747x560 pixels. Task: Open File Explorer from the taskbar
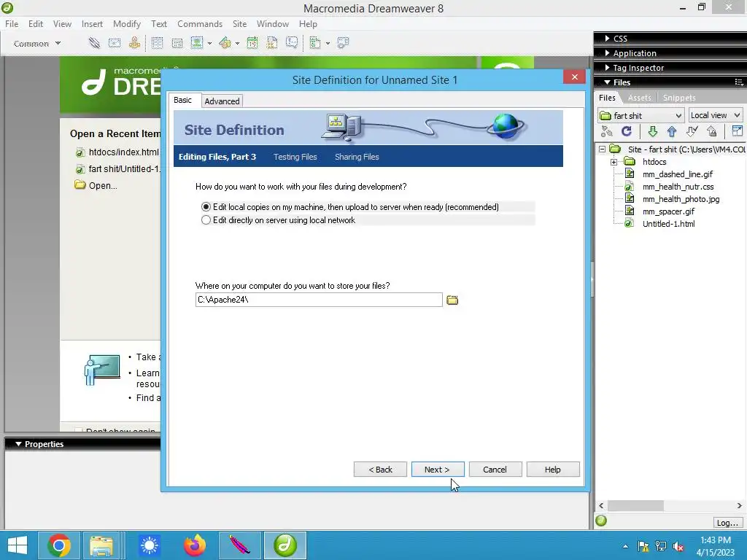(101, 545)
